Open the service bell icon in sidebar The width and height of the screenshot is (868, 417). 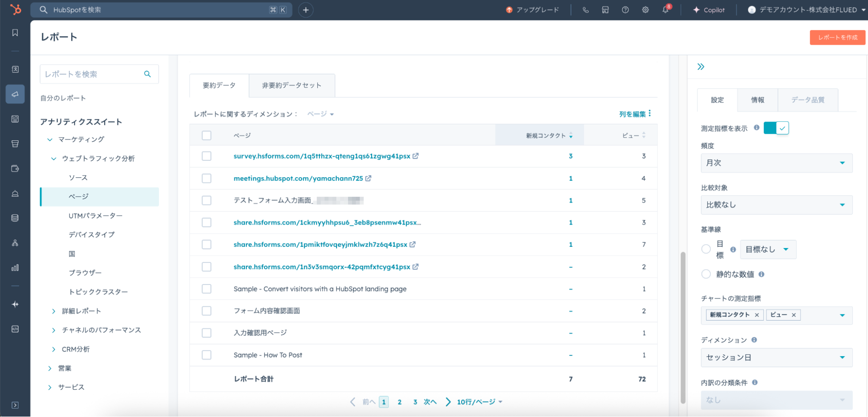point(15,193)
